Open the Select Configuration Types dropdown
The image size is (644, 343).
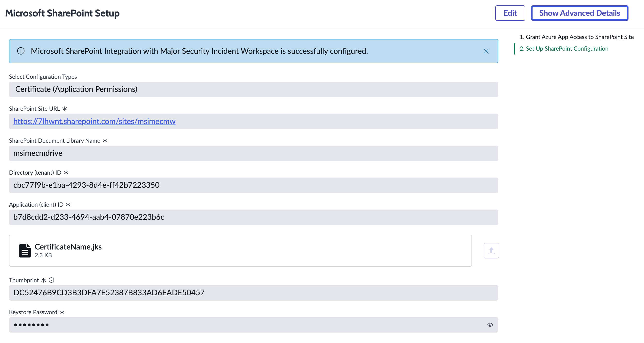[x=253, y=89]
